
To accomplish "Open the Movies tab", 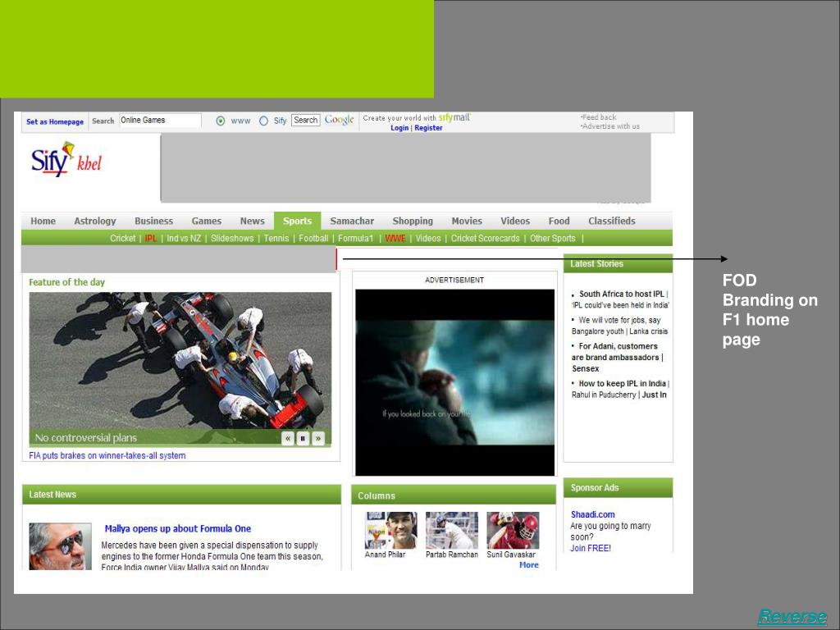I will click(x=467, y=221).
